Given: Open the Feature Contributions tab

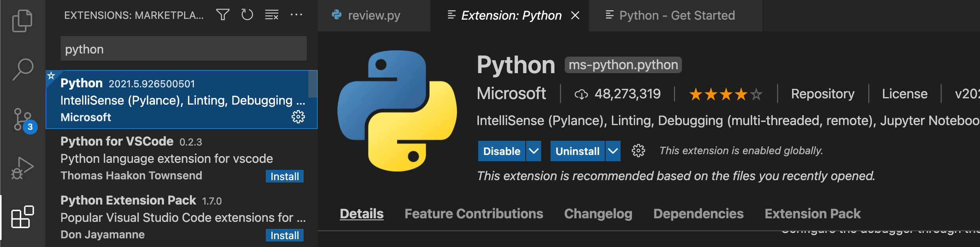Looking at the screenshot, I should tap(474, 214).
